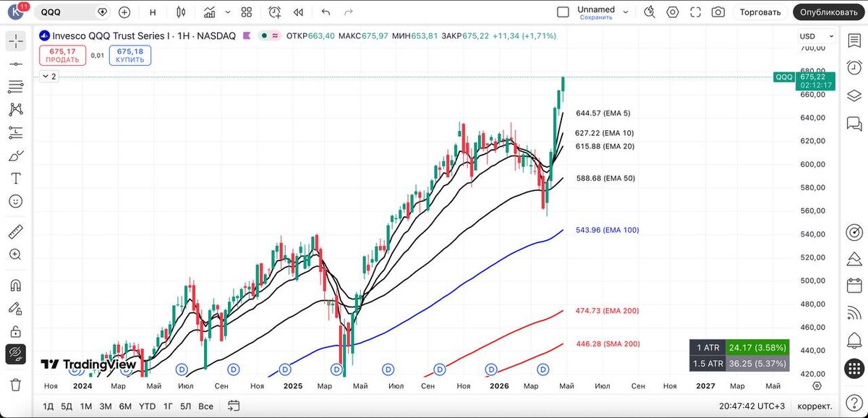This screenshot has width=868, height=418.
Task: Select the trend line drawing tool
Action: [x=15, y=64]
